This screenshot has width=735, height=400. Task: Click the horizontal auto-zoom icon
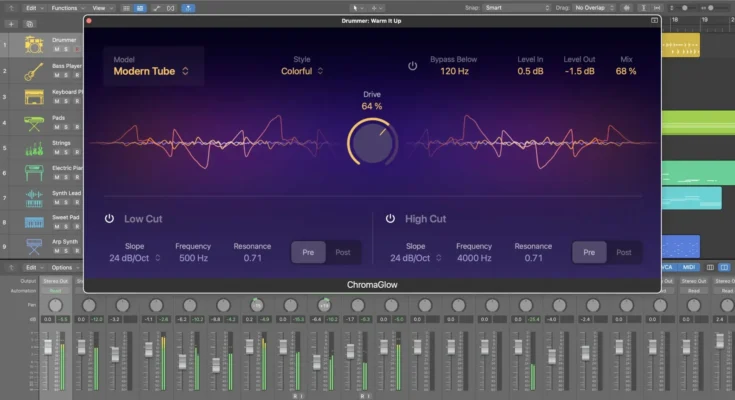pyautogui.click(x=657, y=8)
